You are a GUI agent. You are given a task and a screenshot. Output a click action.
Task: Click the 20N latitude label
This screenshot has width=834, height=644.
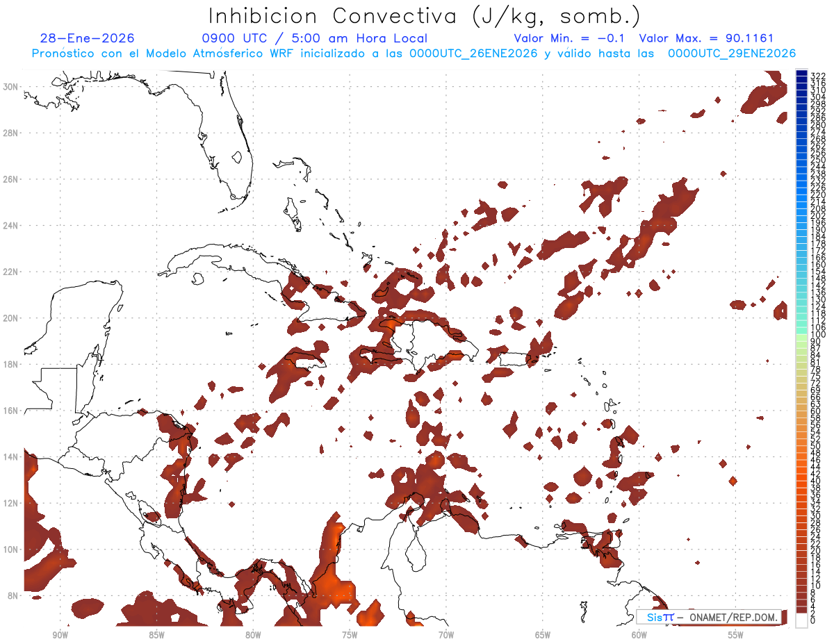pyautogui.click(x=10, y=317)
